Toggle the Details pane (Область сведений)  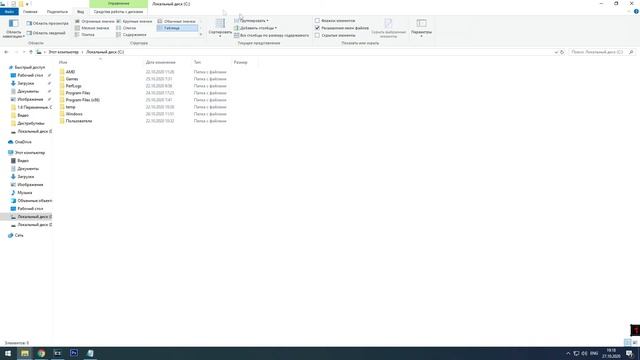click(x=46, y=33)
